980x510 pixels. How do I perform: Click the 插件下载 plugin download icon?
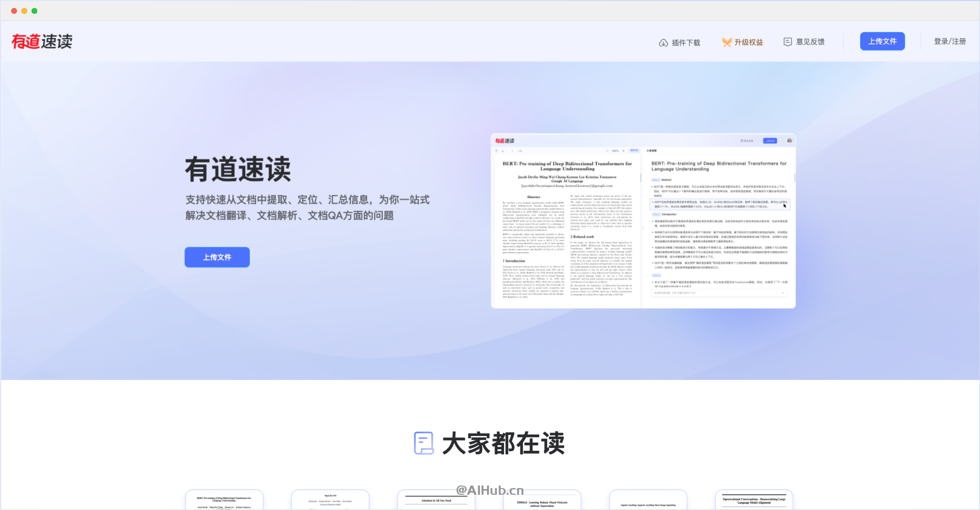point(664,42)
